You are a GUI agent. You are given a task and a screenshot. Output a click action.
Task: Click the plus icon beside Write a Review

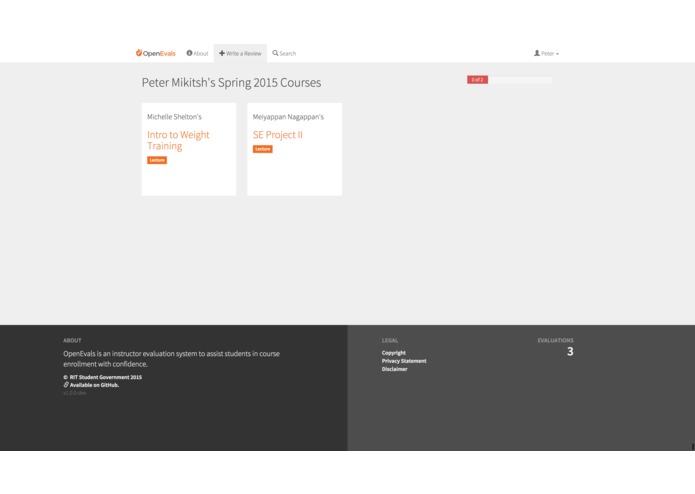(x=222, y=53)
